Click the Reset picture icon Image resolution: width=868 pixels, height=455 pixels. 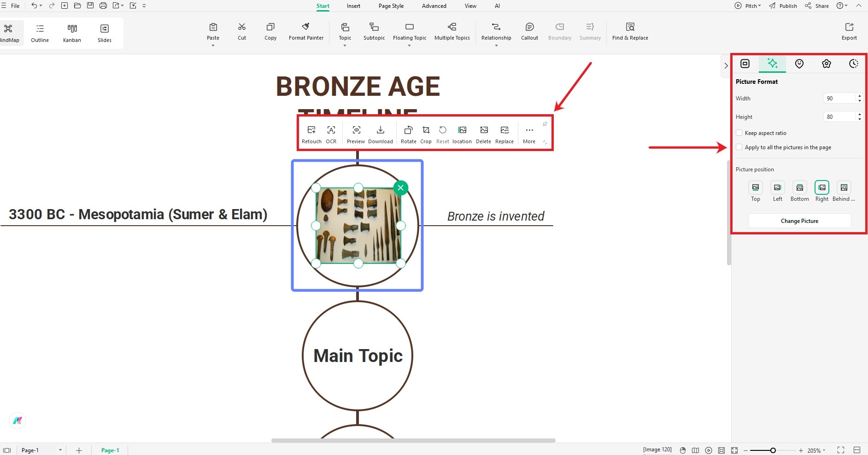443,134
